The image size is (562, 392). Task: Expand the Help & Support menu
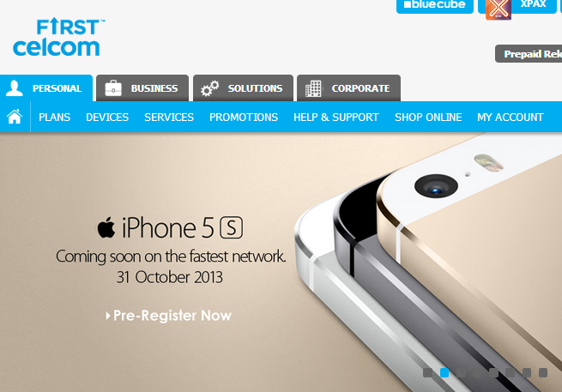click(x=335, y=118)
